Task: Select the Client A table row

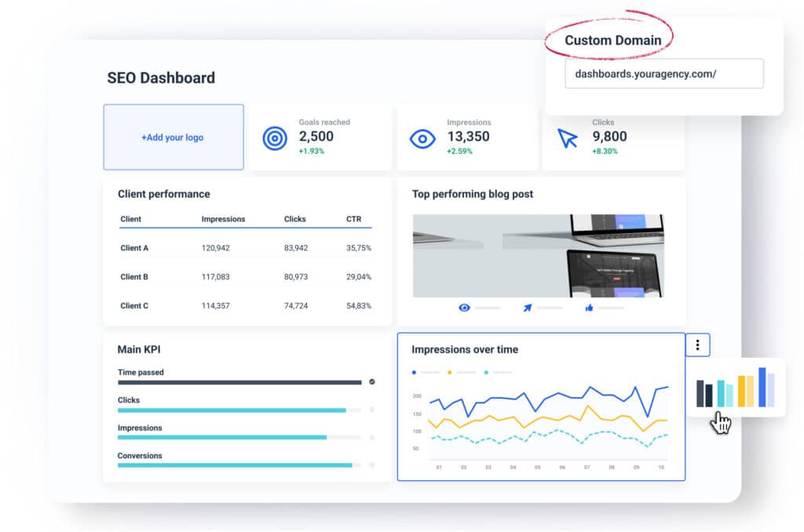Action: (246, 248)
